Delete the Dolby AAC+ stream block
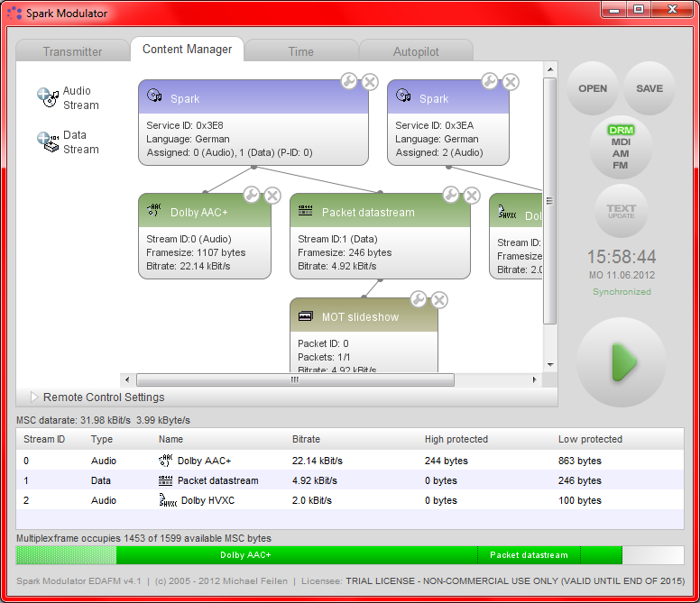700x603 pixels. 272,196
